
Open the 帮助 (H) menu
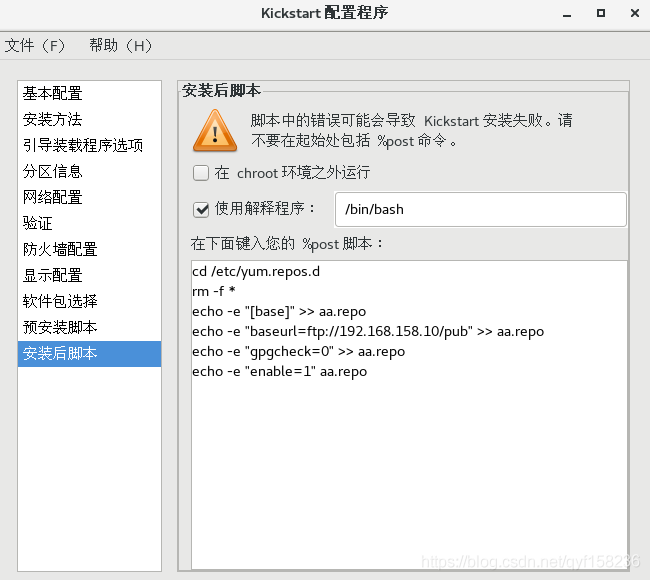(121, 45)
